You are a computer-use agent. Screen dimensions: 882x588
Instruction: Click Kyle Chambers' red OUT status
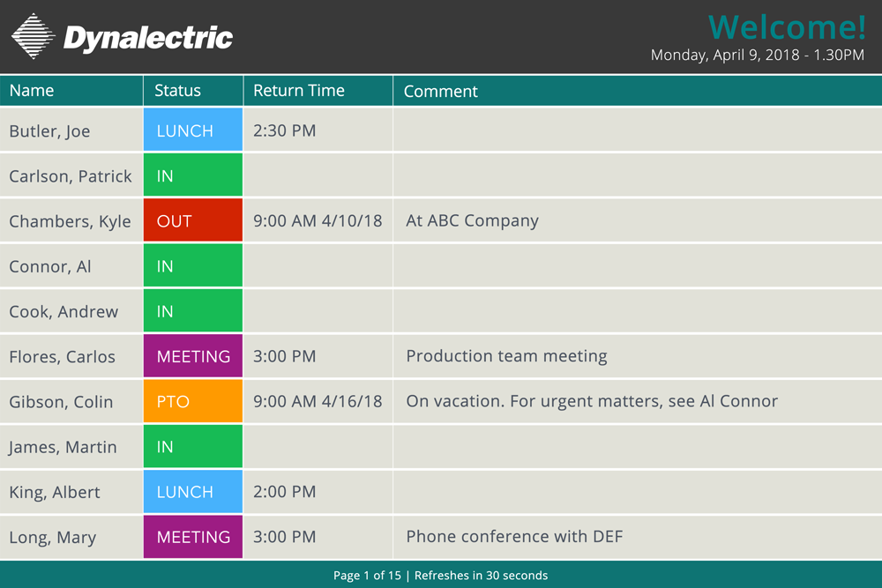tap(193, 220)
